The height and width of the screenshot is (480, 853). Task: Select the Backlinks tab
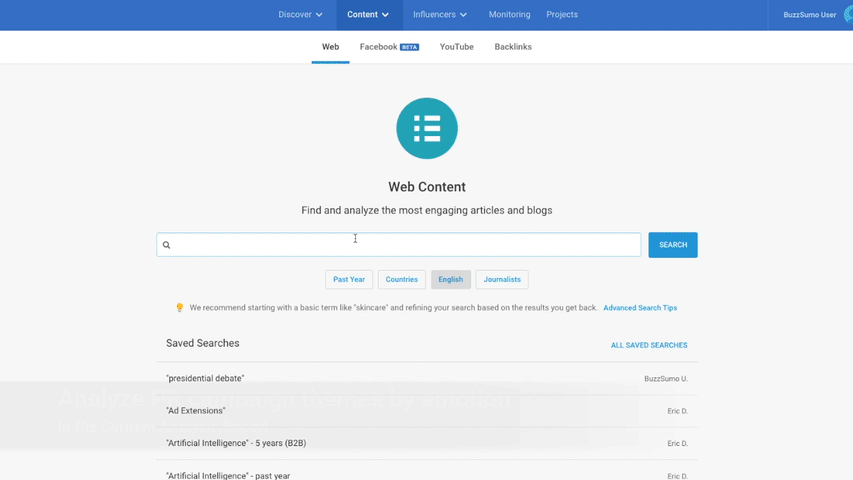point(513,47)
